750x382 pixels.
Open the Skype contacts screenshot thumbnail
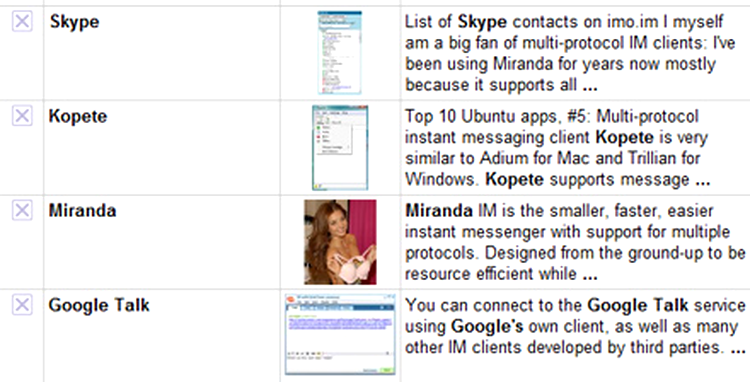click(340, 53)
